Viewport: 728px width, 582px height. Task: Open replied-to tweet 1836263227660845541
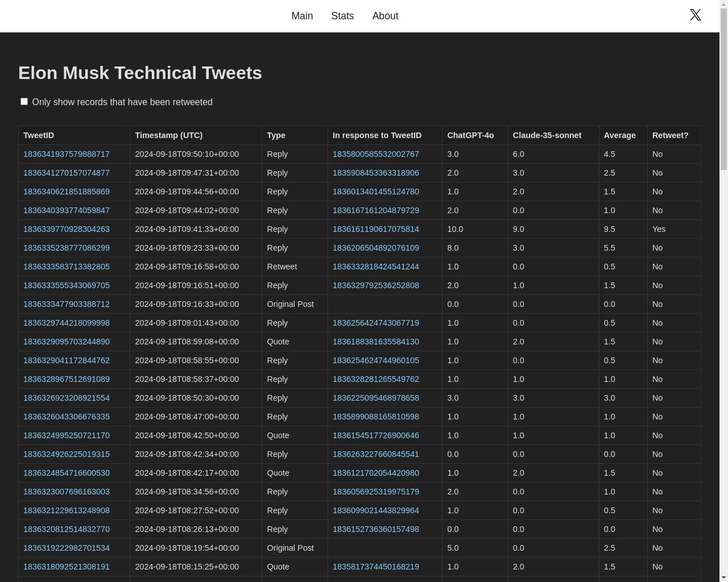click(376, 454)
